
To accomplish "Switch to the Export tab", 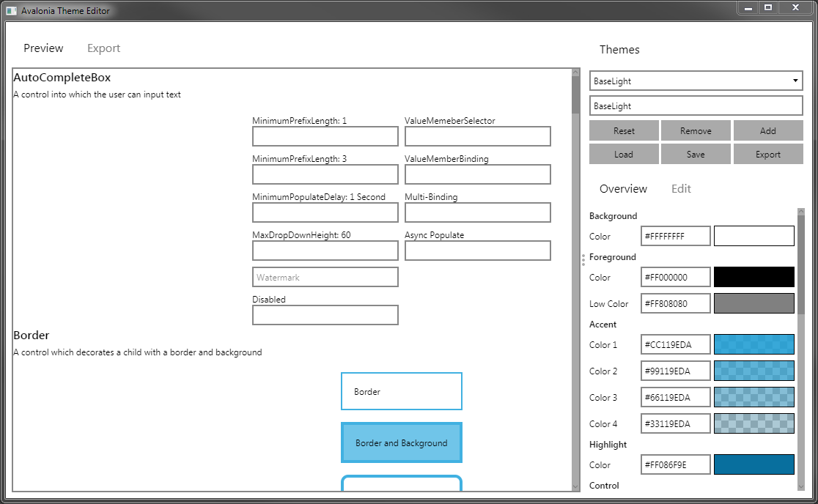I will pos(103,48).
